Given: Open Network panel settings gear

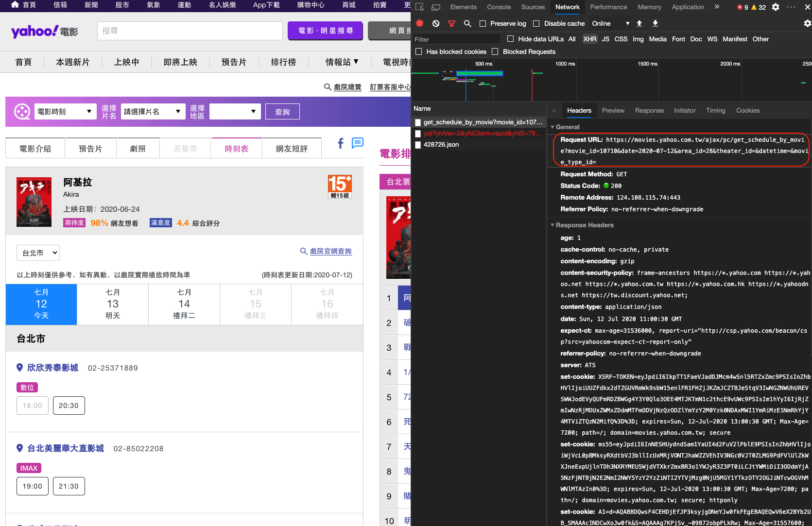Looking at the screenshot, I should click(x=807, y=23).
